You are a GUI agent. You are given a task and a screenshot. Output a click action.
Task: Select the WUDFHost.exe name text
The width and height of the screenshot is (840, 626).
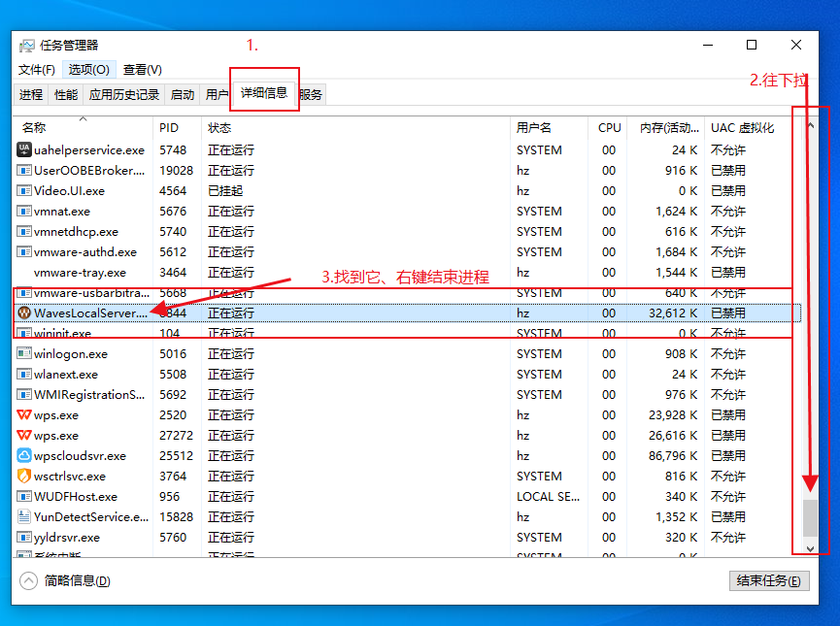click(76, 496)
